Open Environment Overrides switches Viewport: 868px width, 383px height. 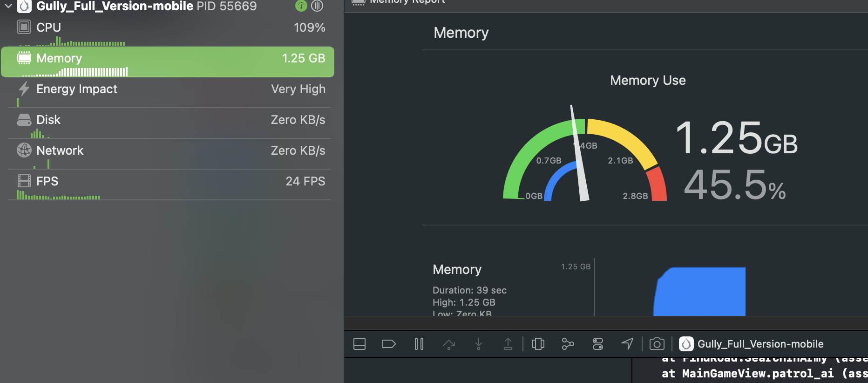[598, 344]
